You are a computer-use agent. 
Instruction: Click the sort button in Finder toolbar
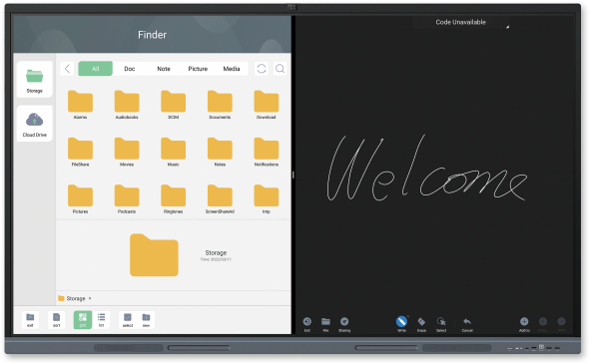(x=57, y=320)
